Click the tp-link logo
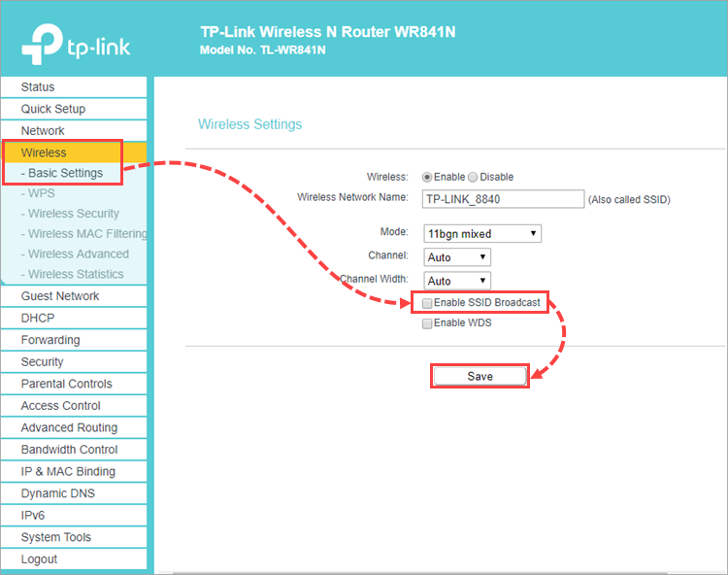This screenshot has width=728, height=575. 76,44
